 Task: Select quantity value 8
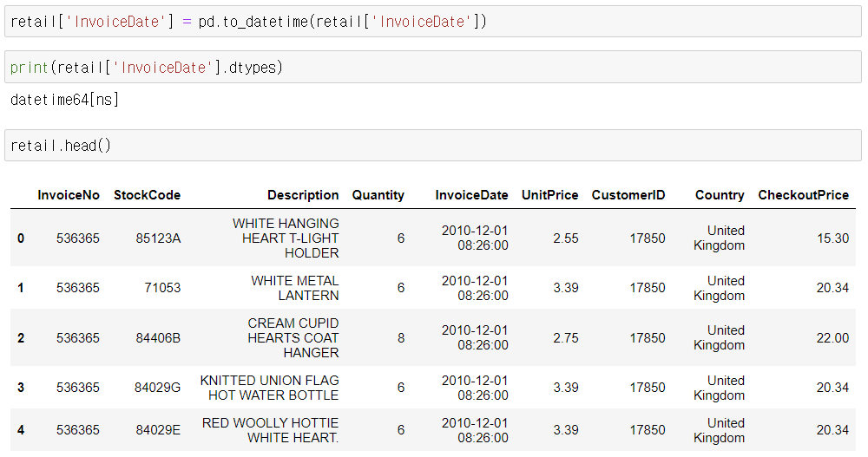(401, 338)
